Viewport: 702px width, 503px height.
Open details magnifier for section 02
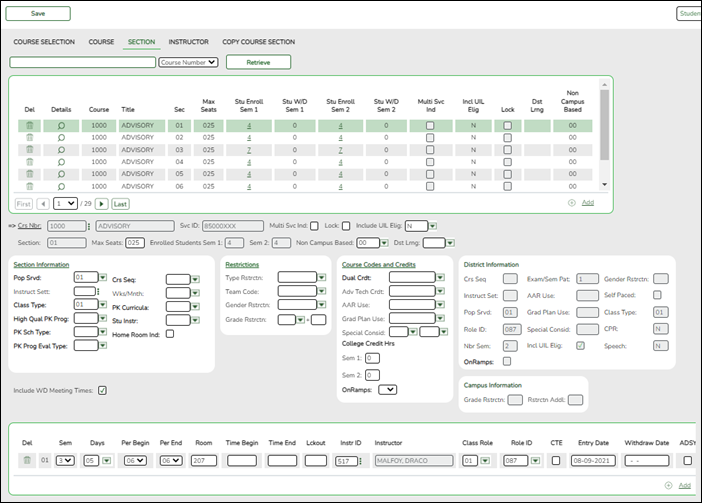61,137
